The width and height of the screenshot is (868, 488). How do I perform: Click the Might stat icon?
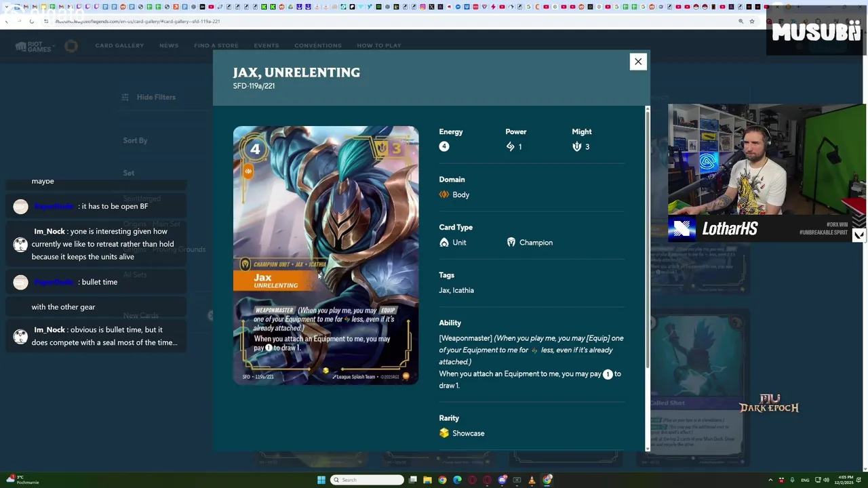[576, 146]
